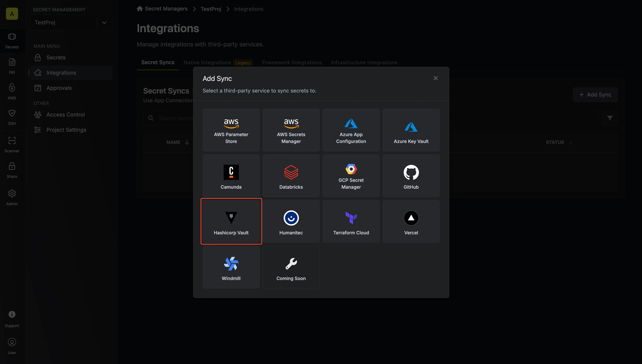Click the Search secret syncs field

click(371, 118)
